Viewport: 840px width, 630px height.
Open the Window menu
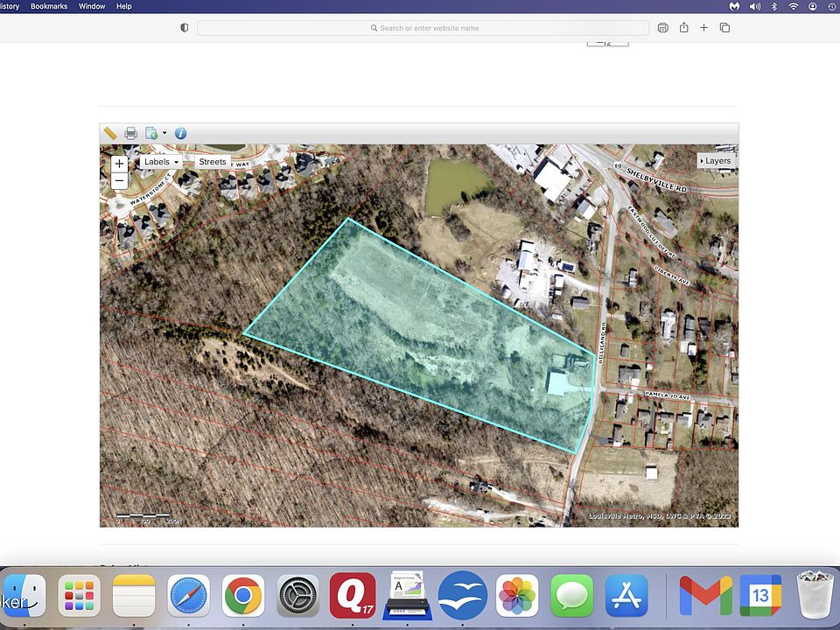(92, 6)
